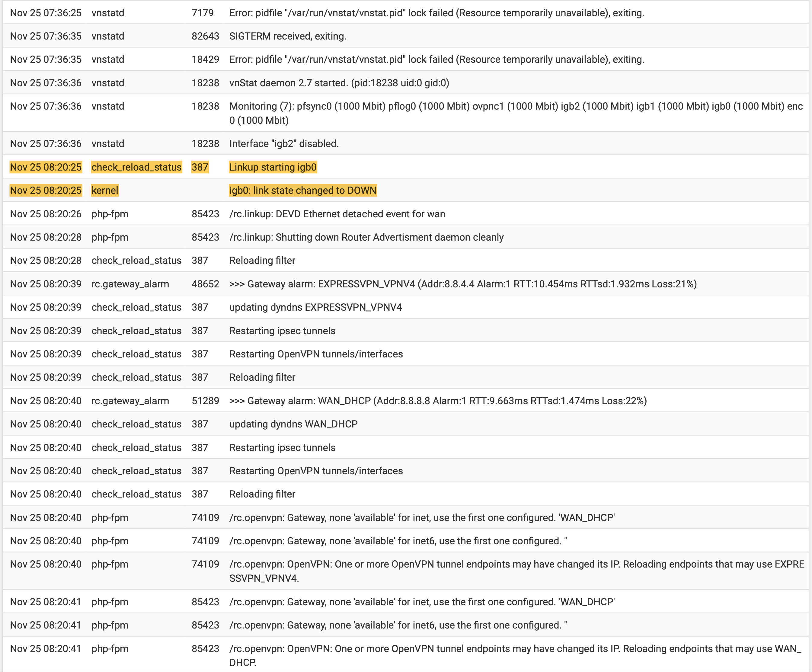Select the 'Interface "igb2" disabled.' log entry

[283, 143]
